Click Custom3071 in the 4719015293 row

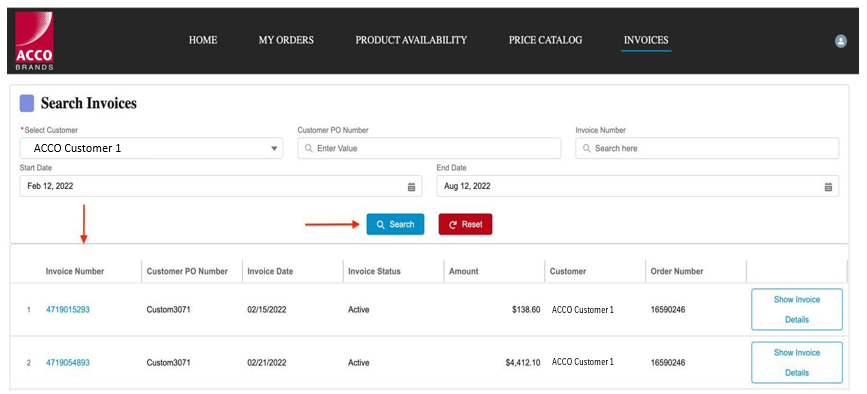click(x=168, y=309)
